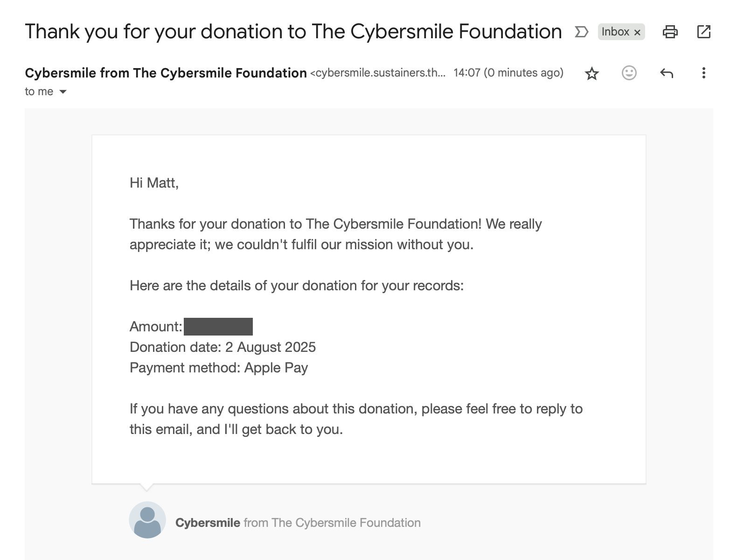Image resolution: width=737 pixels, height=560 pixels.
Task: Remove the Inbox label with its x
Action: click(637, 32)
